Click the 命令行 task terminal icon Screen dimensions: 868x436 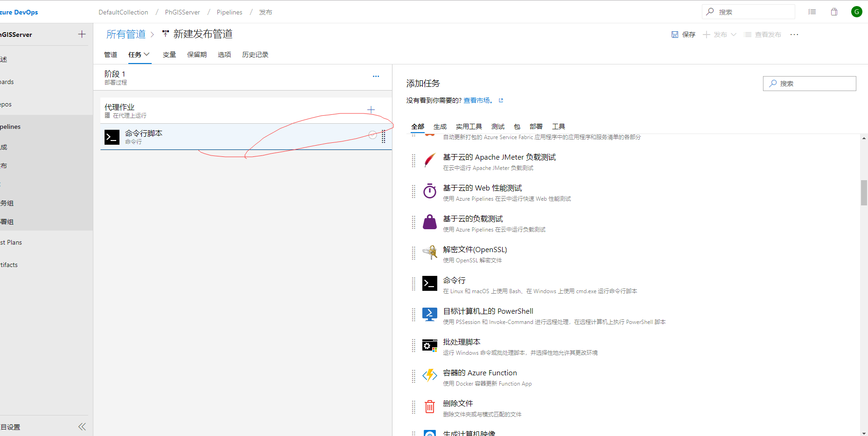point(429,283)
